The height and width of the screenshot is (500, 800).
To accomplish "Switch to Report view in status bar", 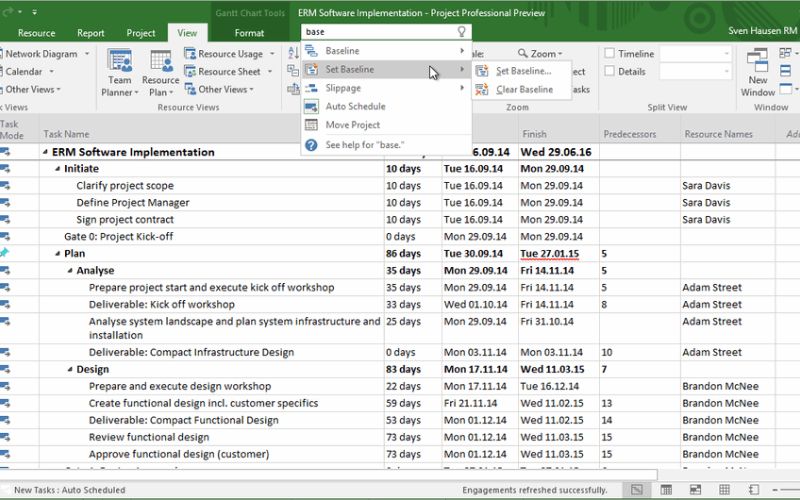I will [754, 490].
